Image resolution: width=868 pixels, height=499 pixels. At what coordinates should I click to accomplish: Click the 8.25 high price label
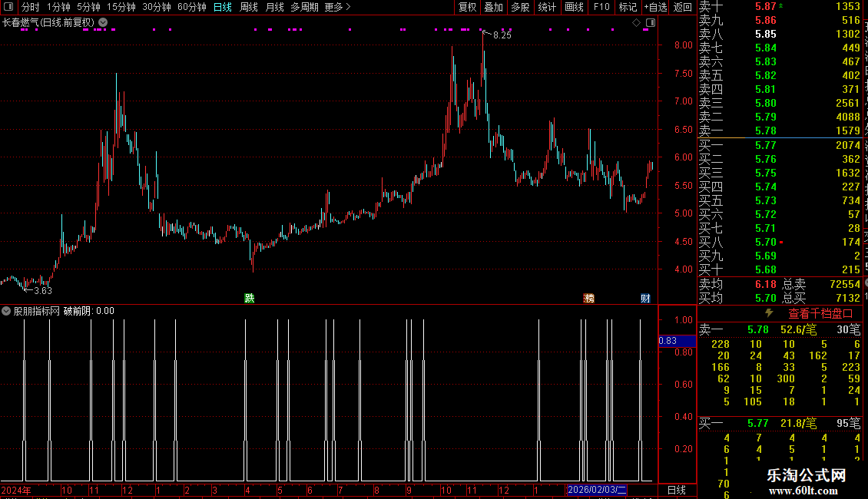(x=502, y=35)
